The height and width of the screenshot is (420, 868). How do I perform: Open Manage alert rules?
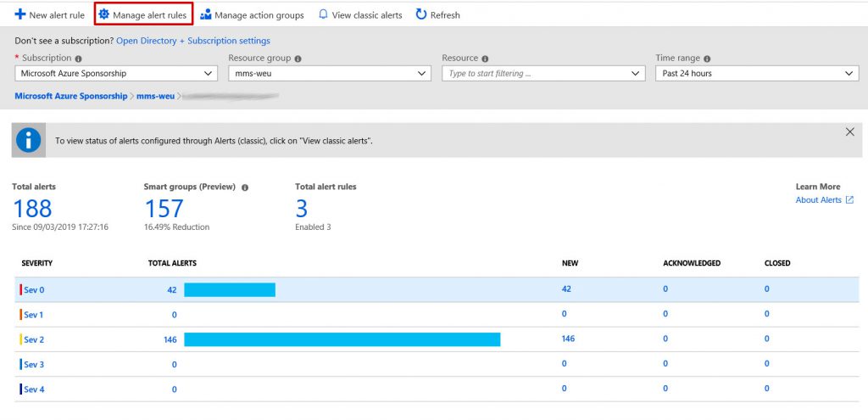tap(143, 15)
